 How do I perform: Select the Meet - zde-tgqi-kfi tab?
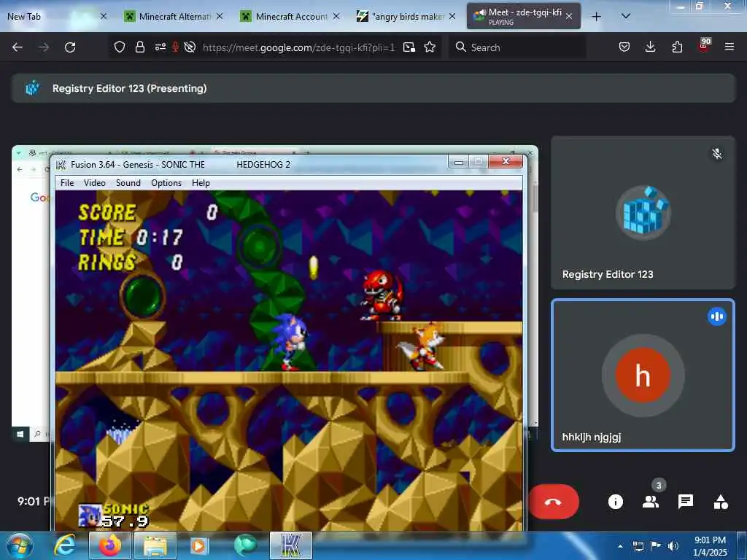click(523, 16)
